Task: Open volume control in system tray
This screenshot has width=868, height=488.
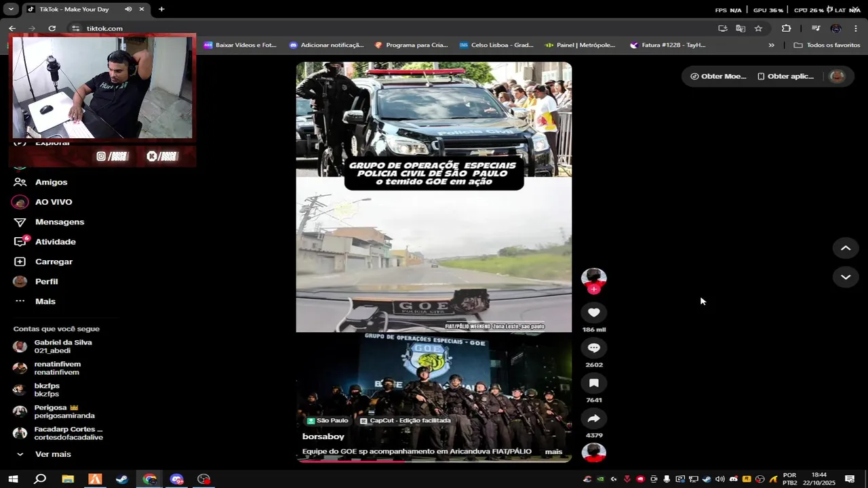Action: [x=720, y=479]
